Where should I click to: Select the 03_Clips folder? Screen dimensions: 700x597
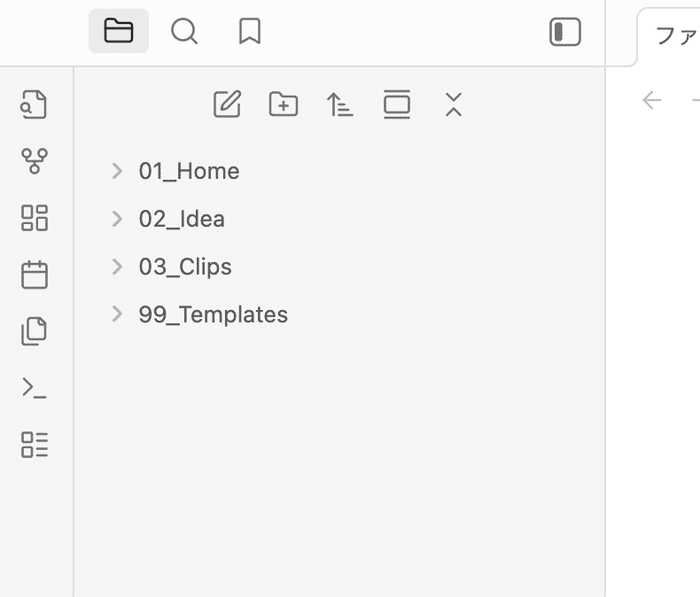pos(185,267)
